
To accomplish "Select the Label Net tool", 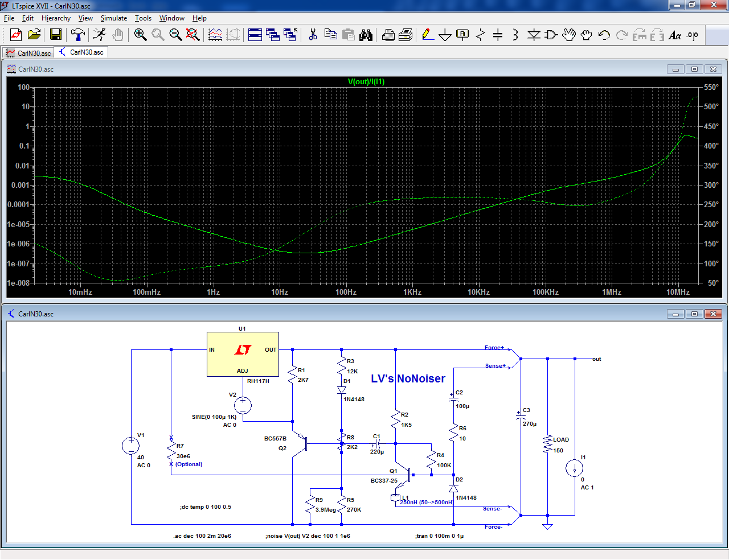I will [463, 35].
